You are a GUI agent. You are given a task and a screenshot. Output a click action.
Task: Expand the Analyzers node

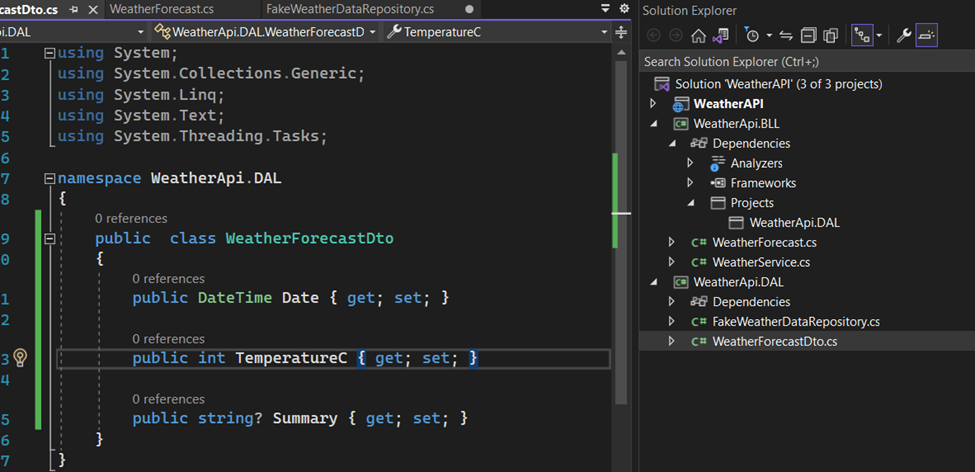click(690, 163)
